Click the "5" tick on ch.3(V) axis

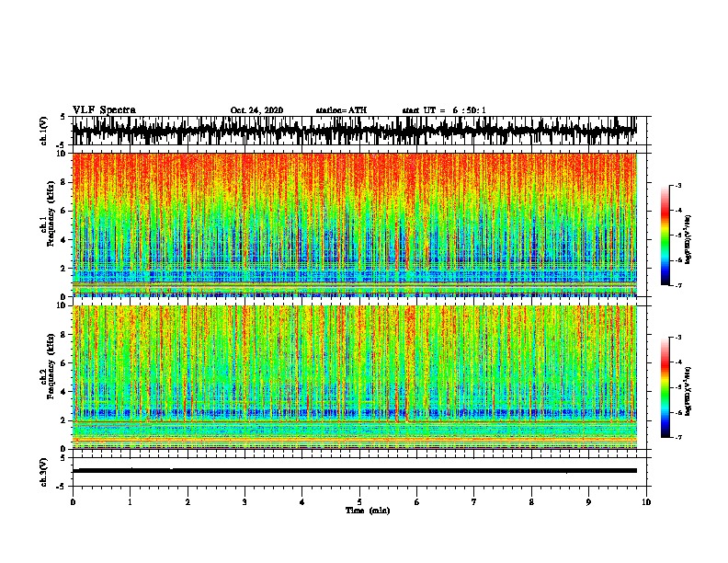[x=63, y=458]
